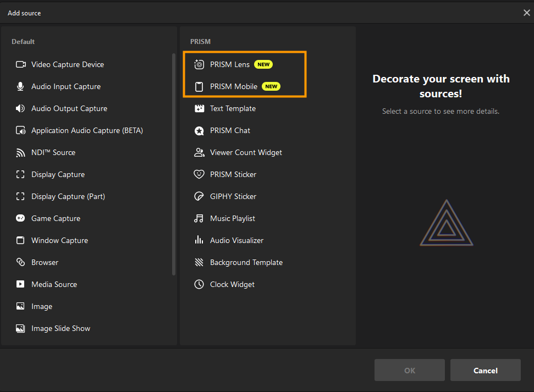The height and width of the screenshot is (392, 534).
Task: Click the Default list vertical scrollbar
Action: [174, 165]
